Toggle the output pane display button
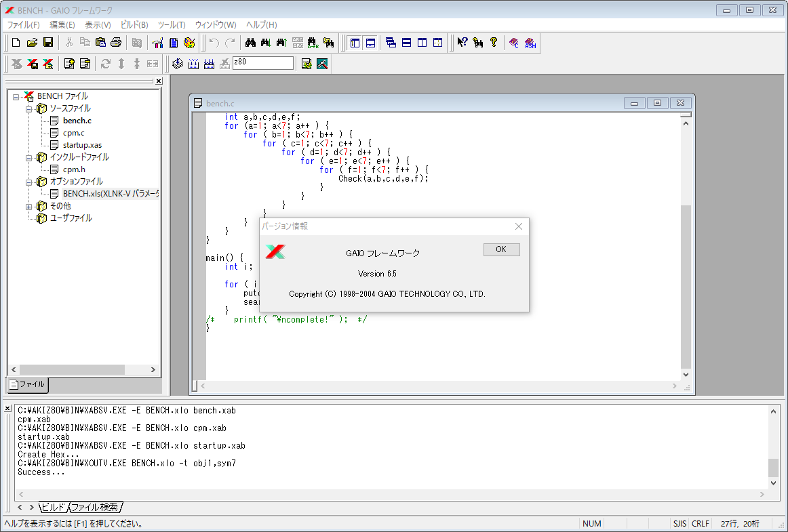The image size is (788, 532). [x=370, y=43]
